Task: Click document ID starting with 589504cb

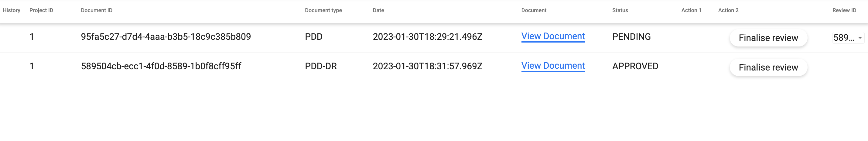Action: (x=161, y=66)
